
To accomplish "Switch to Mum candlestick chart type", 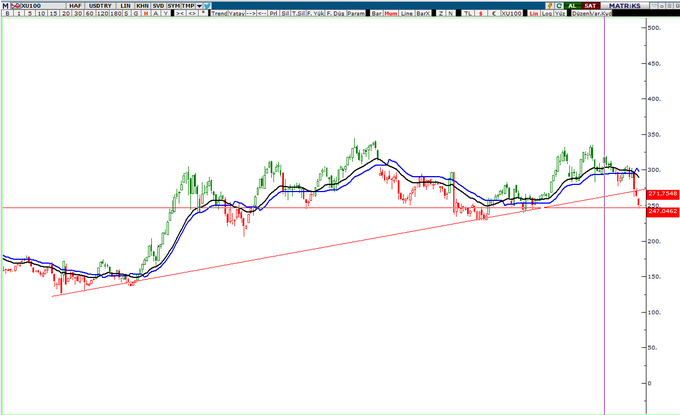I will 391,13.
